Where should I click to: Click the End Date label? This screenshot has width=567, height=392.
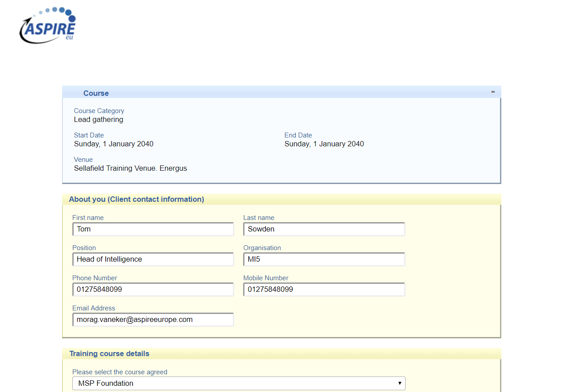pyautogui.click(x=298, y=135)
